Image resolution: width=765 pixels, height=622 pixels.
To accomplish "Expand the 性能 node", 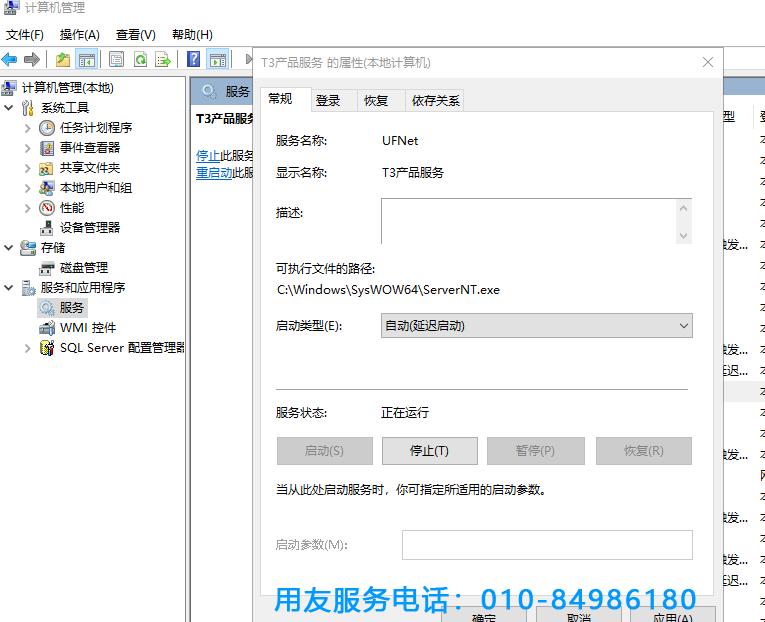I will coord(28,208).
